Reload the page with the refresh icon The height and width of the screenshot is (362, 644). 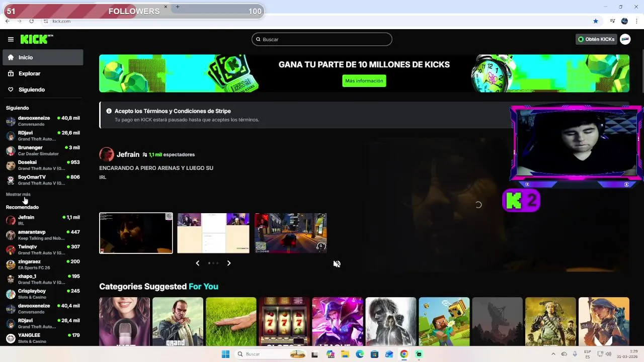click(31, 21)
